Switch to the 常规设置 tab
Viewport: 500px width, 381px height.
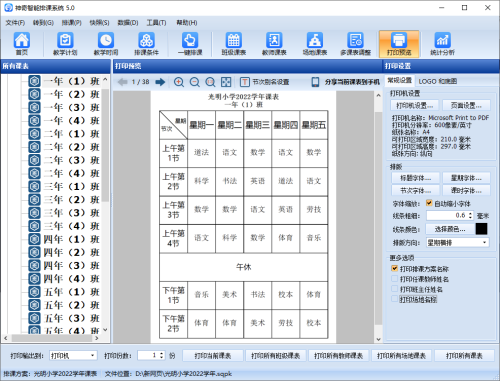(x=399, y=81)
